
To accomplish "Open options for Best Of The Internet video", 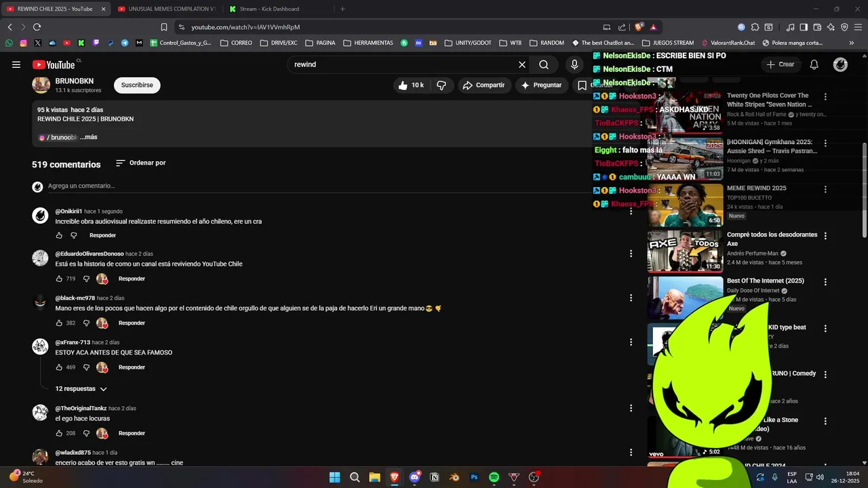I will point(825,282).
